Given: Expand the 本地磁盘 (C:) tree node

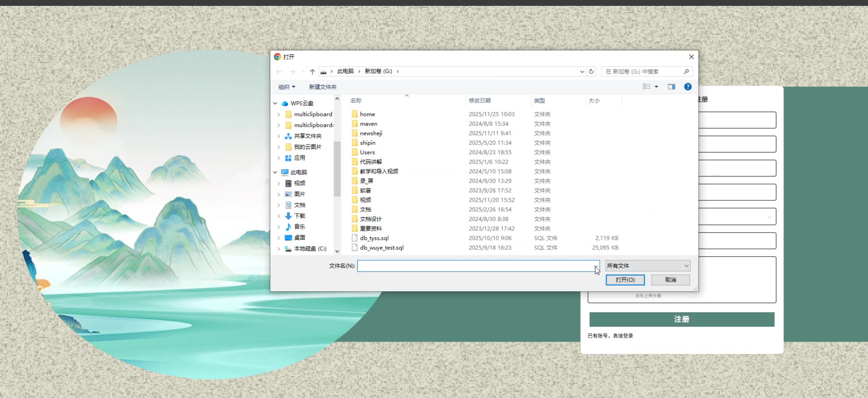Looking at the screenshot, I should pos(279,249).
